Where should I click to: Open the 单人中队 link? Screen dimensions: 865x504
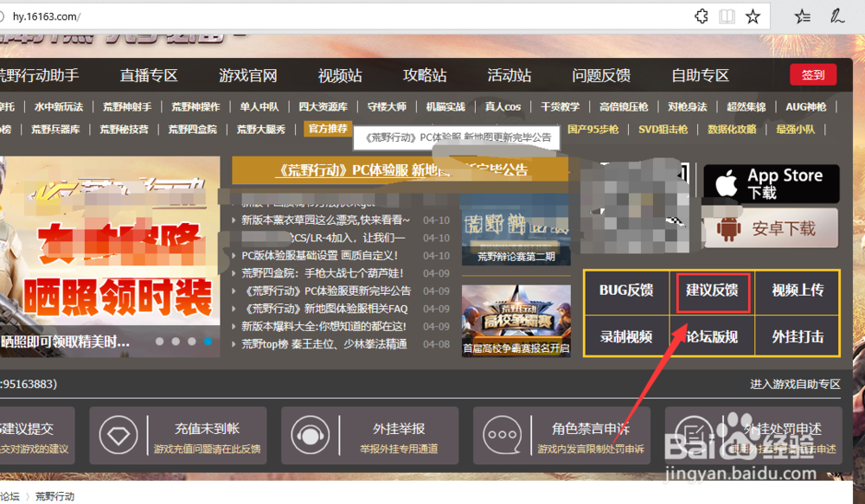[259, 106]
